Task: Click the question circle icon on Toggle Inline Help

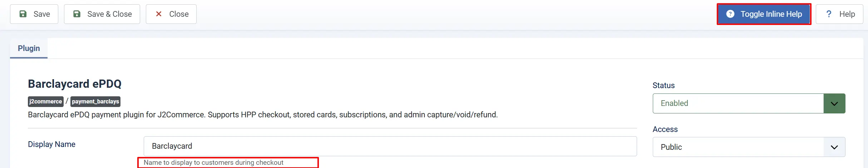Action: [x=730, y=14]
